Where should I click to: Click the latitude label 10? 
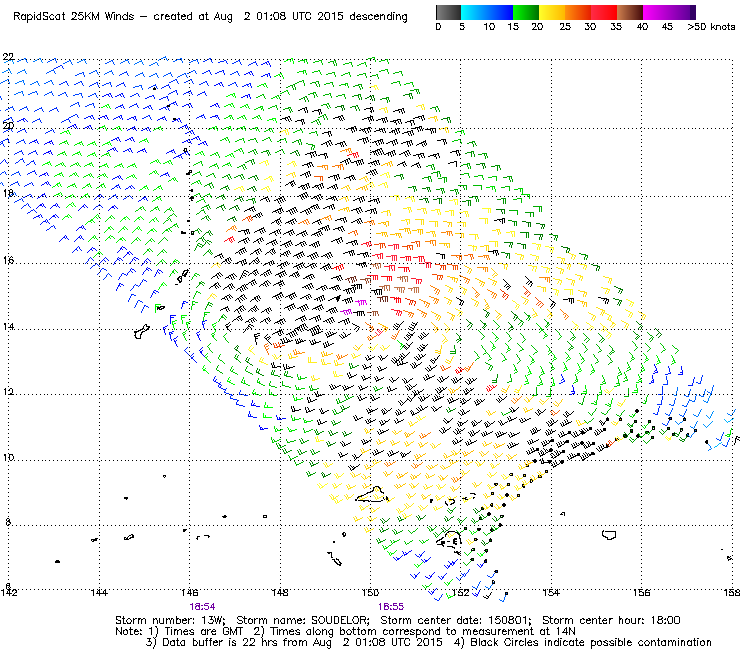pos(8,457)
